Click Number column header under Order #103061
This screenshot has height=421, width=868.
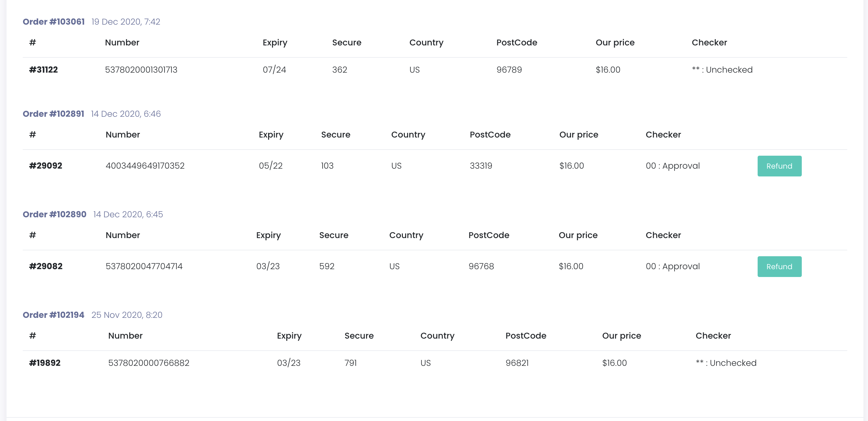[122, 42]
